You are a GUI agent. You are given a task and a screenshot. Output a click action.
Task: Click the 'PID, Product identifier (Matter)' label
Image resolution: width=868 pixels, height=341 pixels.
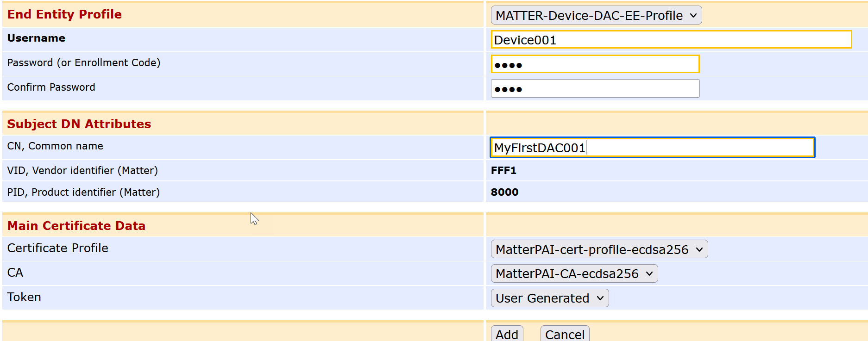coord(83,192)
